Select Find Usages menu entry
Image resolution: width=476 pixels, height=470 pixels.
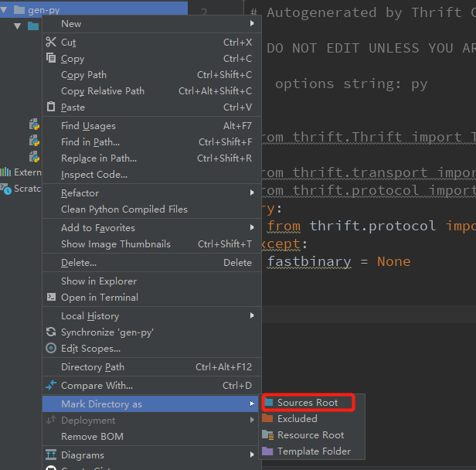pyautogui.click(x=151, y=126)
